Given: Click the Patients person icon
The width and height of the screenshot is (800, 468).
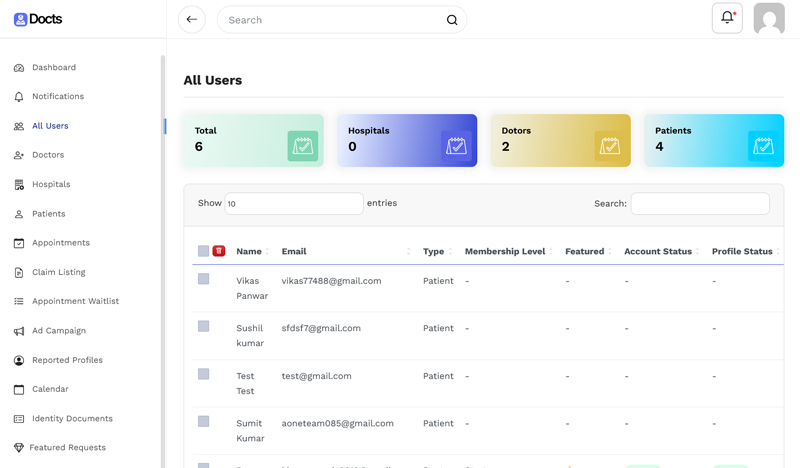Looking at the screenshot, I should pos(19,214).
